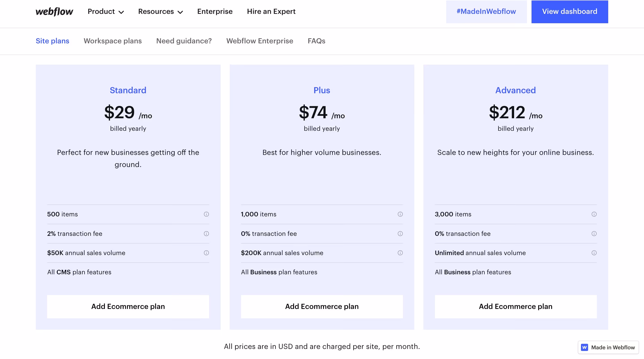This screenshot has height=359, width=644.
Task: Click the Plus plan title
Action: pos(322,90)
